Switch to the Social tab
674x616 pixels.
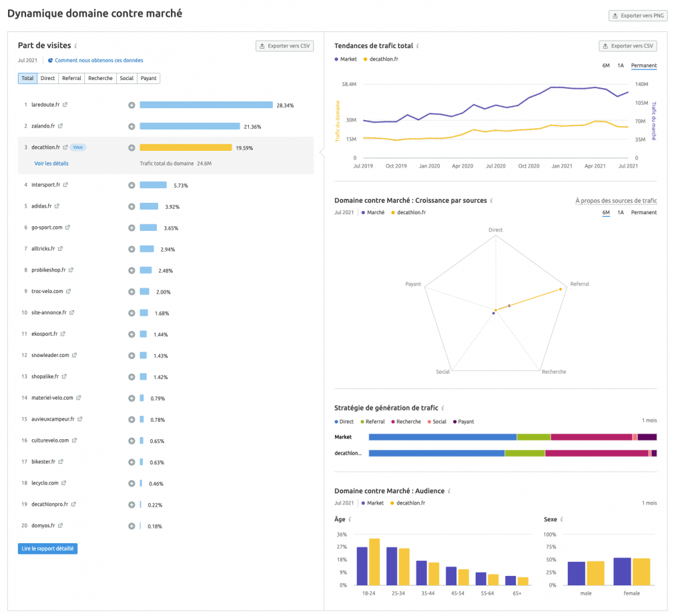click(127, 78)
